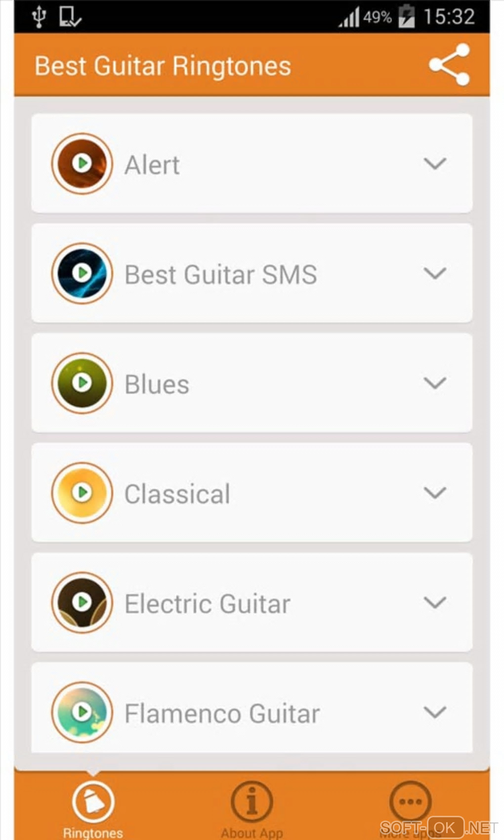Tap the Best Guitar Ringtones title
Screen dimensions: 504x840
[x=163, y=66]
